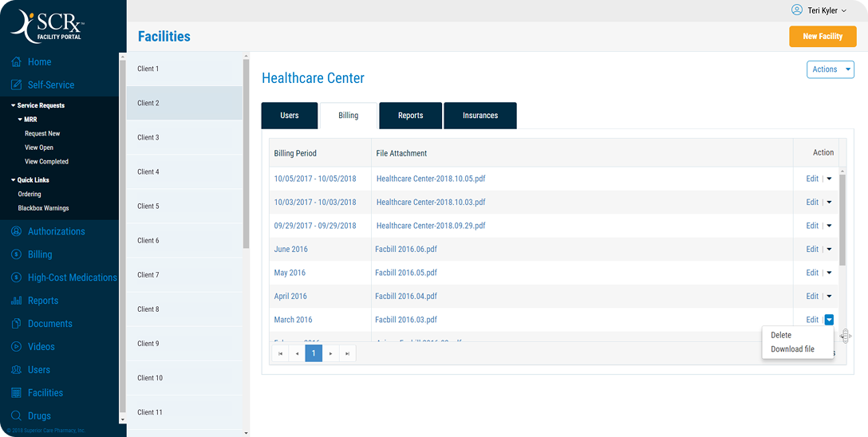Viewport: 868px width, 437px height.
Task: Open Ordering quick link
Action: click(30, 194)
